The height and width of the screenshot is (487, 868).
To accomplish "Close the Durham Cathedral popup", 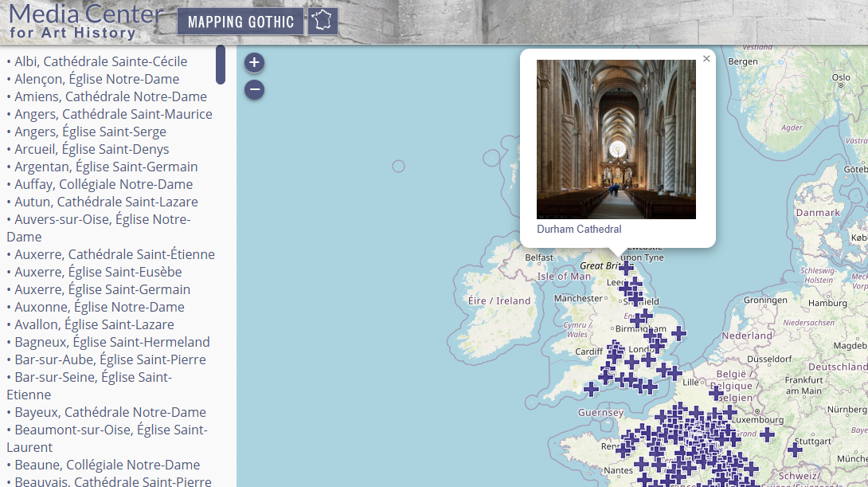I will [x=706, y=58].
